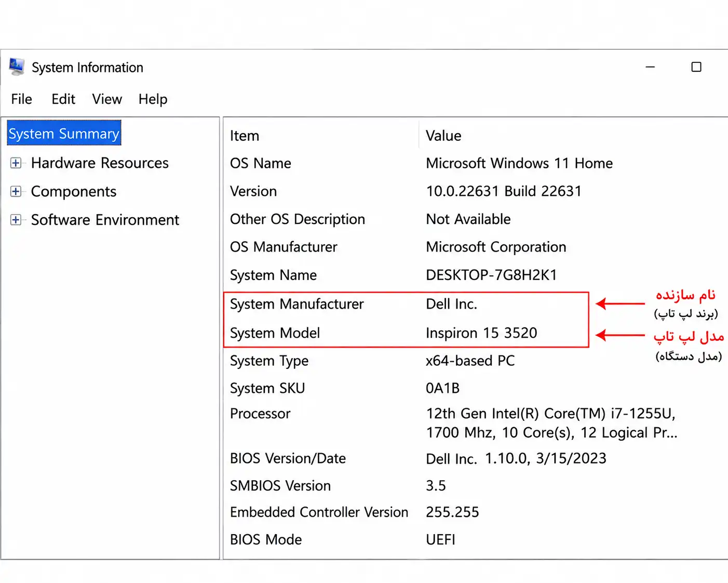Click the Not Available value
728x583 pixels.
click(x=468, y=219)
